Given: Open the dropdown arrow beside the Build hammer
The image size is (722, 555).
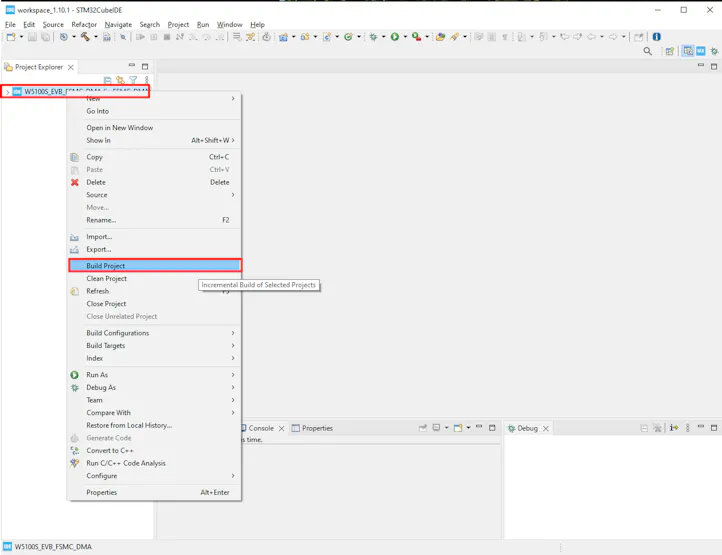Looking at the screenshot, I should (x=96, y=37).
